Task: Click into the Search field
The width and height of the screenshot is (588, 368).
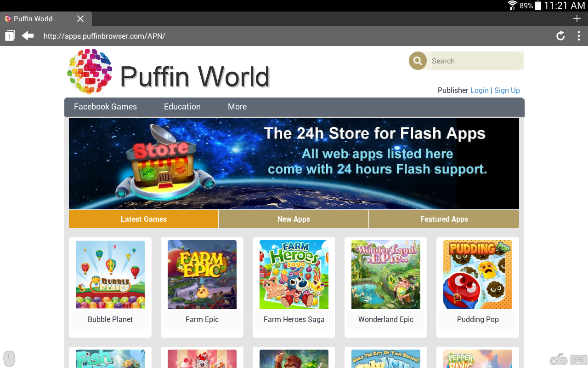Action: (477, 61)
